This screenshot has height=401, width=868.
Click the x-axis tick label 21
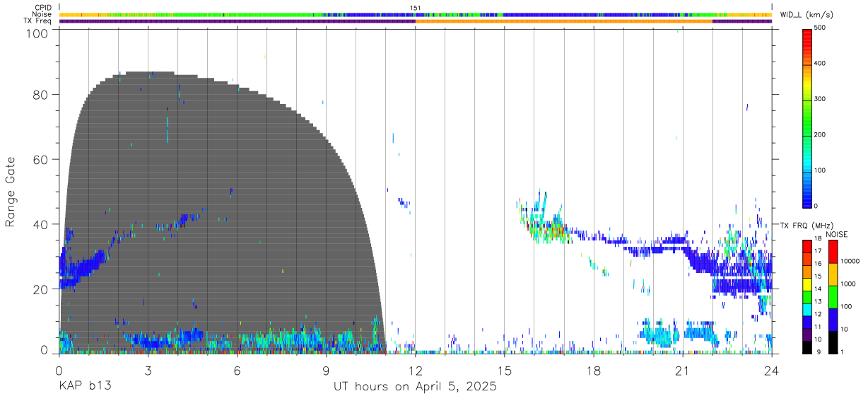[x=682, y=370]
